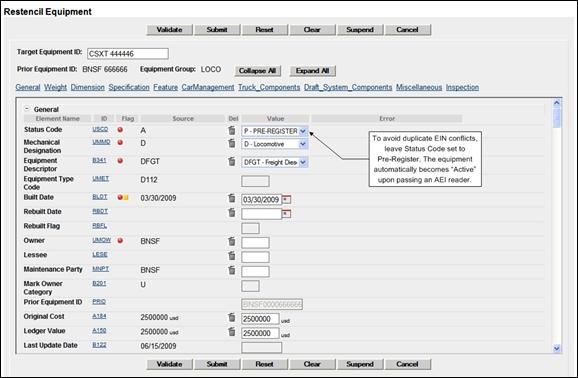Open UMMD element ID link
578x378 pixels.
click(x=101, y=142)
